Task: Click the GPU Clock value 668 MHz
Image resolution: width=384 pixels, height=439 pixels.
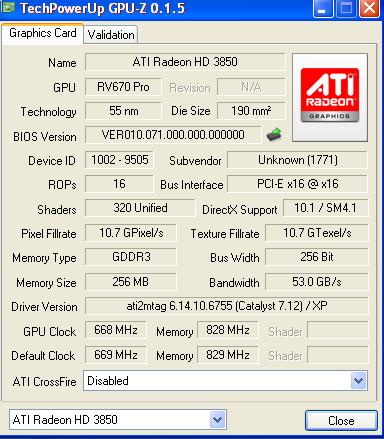Action: 116,330
